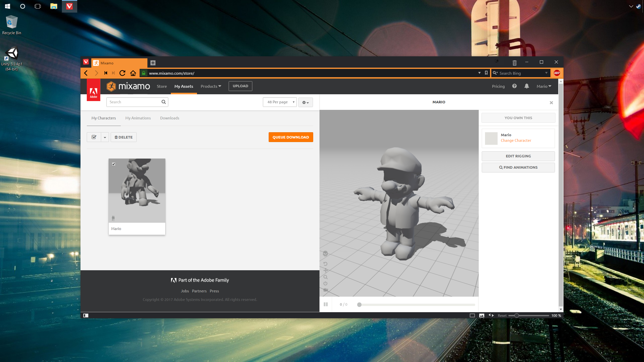
Task: Switch to My Animations tab
Action: pos(138,118)
